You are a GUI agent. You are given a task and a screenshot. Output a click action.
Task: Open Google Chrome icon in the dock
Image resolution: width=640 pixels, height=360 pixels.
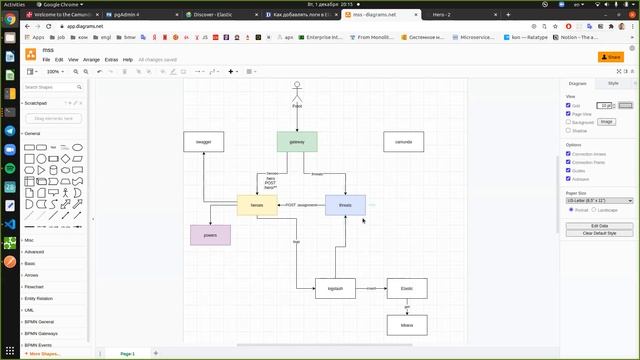pos(10,19)
